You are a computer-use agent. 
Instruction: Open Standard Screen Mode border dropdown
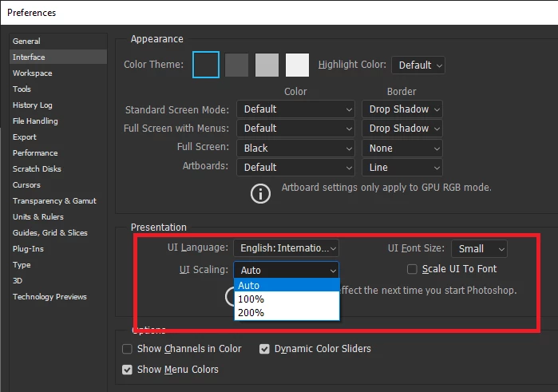(402, 109)
